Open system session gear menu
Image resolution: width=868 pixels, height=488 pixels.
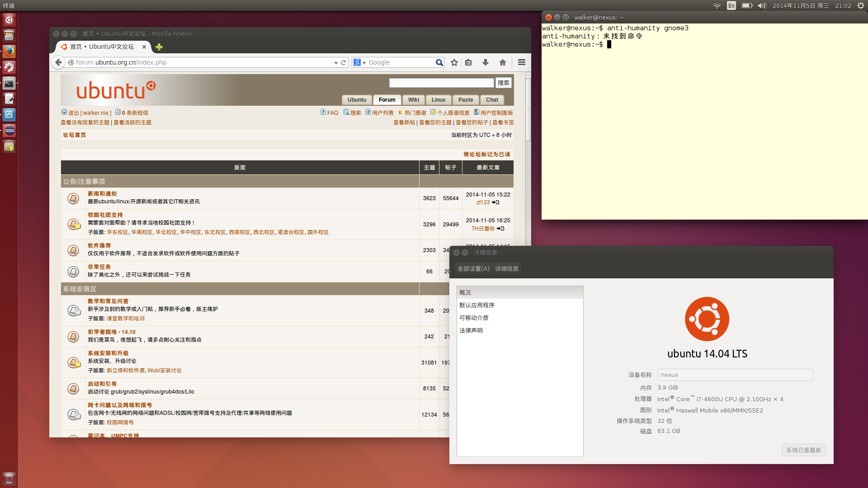pos(861,5)
